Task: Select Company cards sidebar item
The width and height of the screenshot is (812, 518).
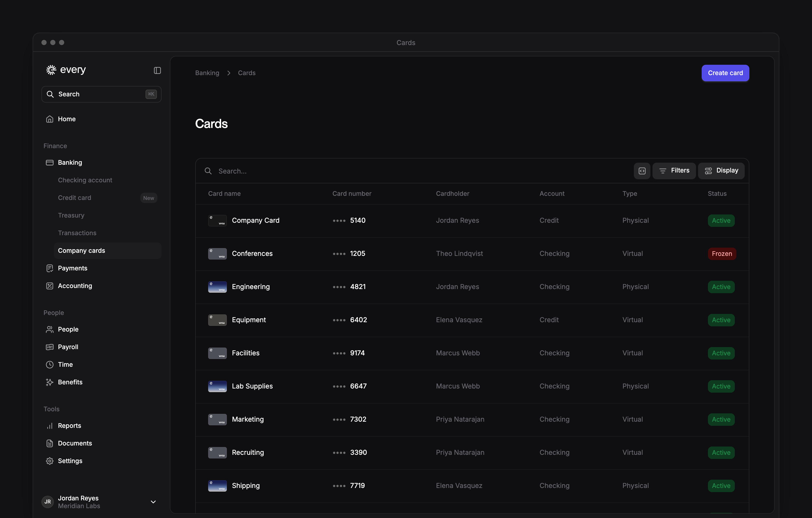Action: click(107, 250)
